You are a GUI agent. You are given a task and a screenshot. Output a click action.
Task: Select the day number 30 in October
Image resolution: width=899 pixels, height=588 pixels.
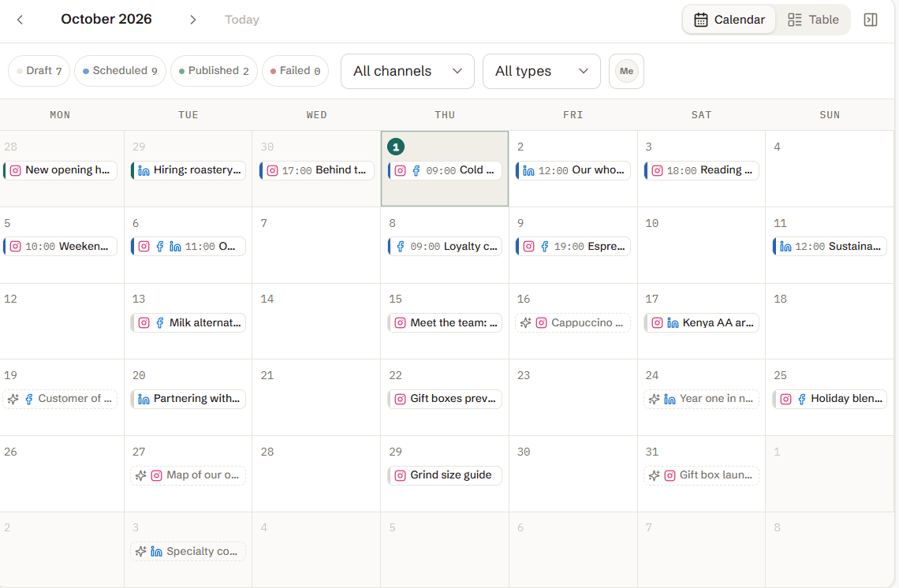tap(524, 452)
